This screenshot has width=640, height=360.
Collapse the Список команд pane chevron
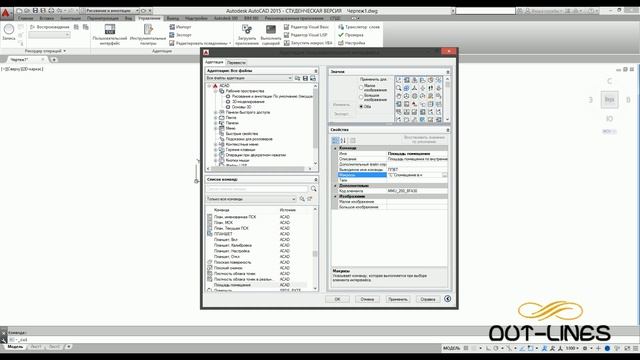tap(316, 180)
